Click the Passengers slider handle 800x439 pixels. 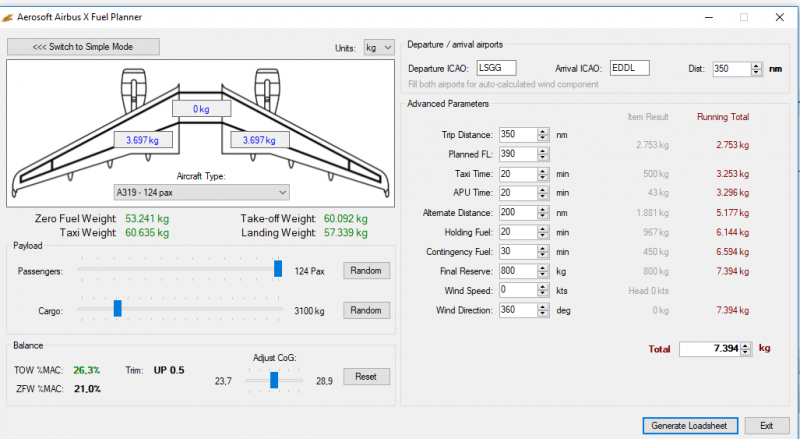tap(278, 269)
